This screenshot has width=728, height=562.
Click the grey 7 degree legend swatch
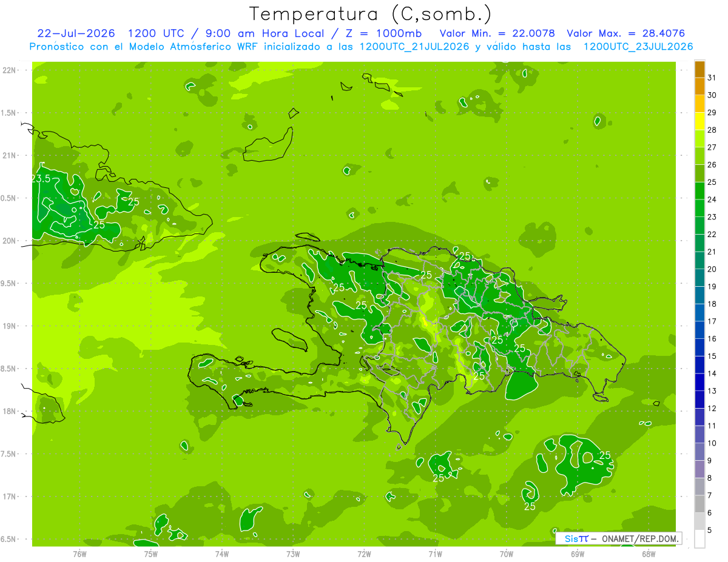tap(699, 504)
